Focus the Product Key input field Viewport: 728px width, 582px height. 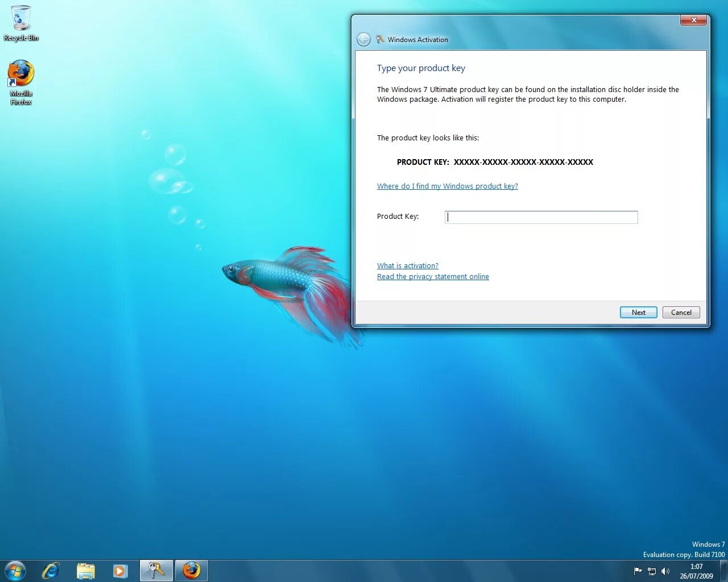click(x=541, y=217)
